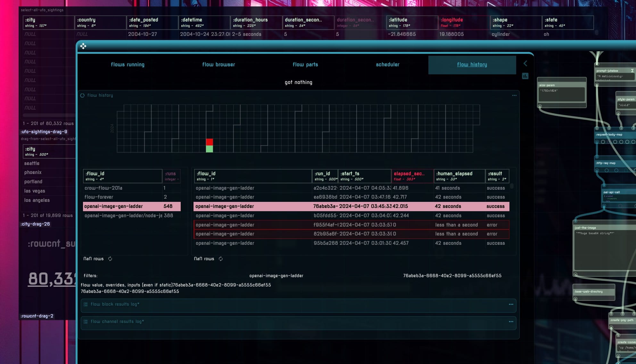This screenshot has height=364, width=636.
Task: Click the flow block results log table icon
Action: (x=86, y=304)
